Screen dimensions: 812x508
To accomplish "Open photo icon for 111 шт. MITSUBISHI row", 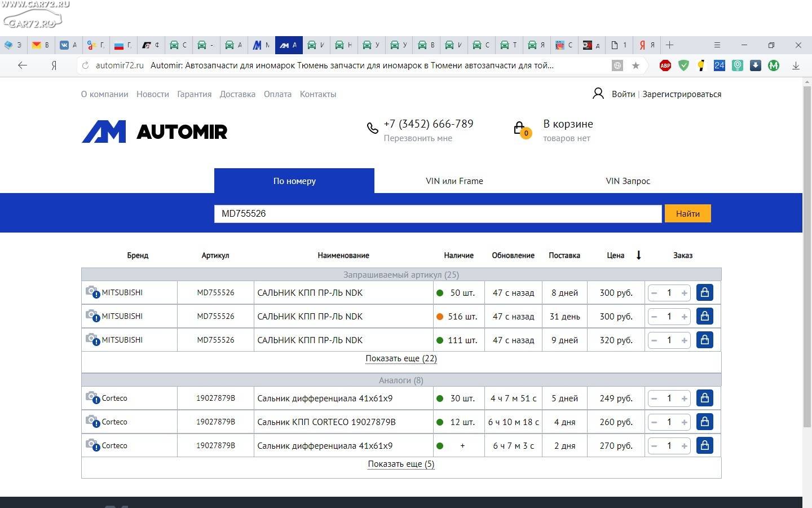I will click(x=92, y=339).
